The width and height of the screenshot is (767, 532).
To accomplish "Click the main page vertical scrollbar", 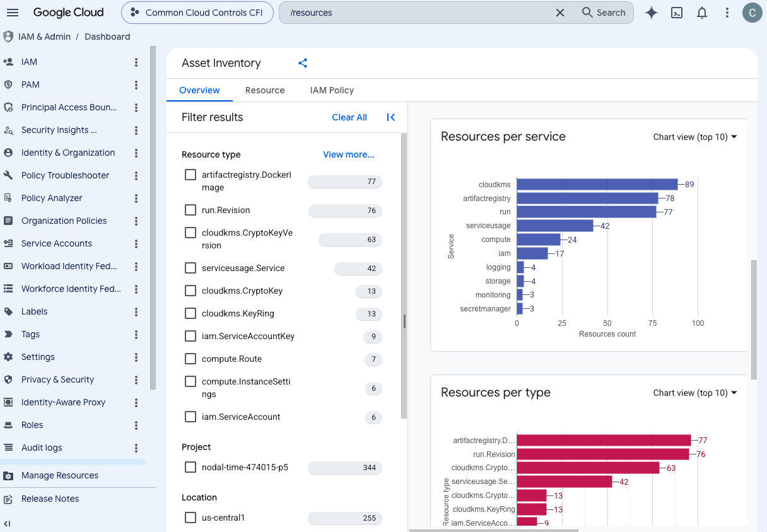I will point(754,319).
